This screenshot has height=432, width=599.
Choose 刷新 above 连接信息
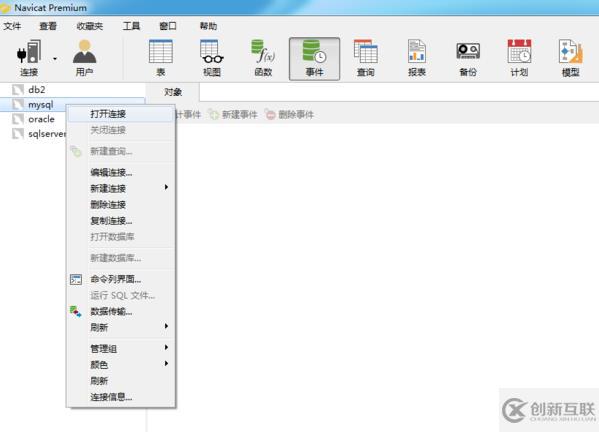point(121,380)
